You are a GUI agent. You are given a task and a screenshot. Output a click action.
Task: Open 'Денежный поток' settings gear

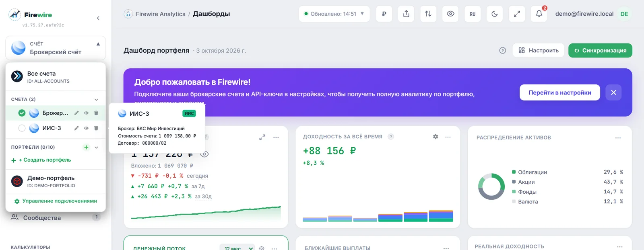pos(262,248)
